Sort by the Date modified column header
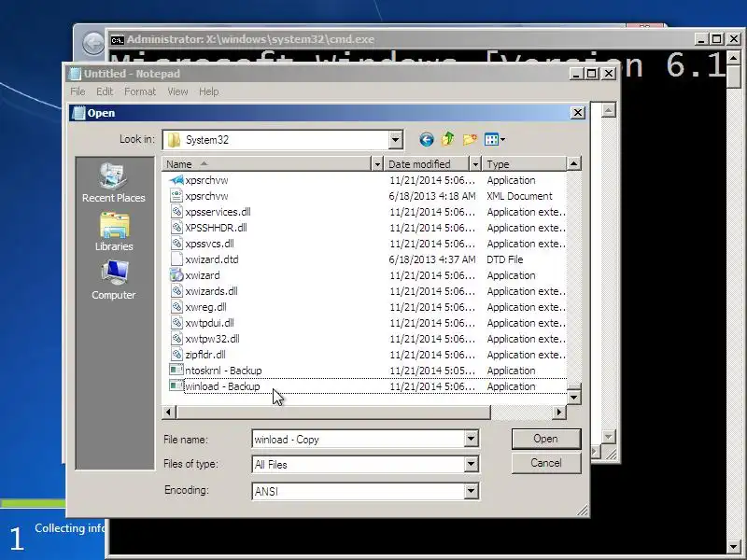Screen dimensions: 747x560 [x=427, y=164]
